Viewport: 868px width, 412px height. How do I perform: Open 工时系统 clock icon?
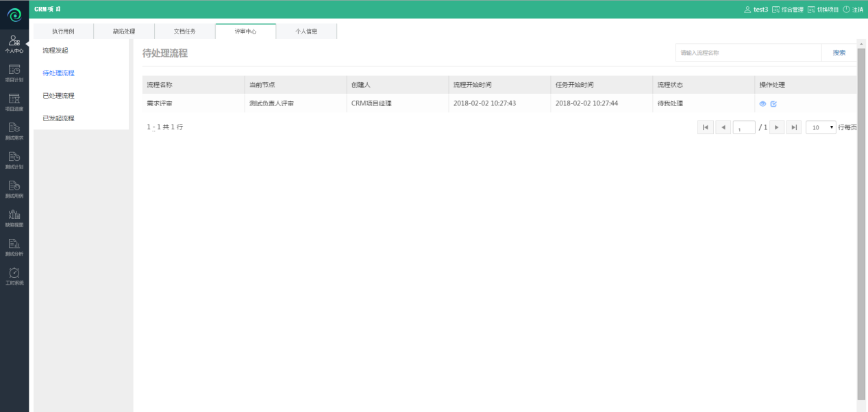pos(14,276)
